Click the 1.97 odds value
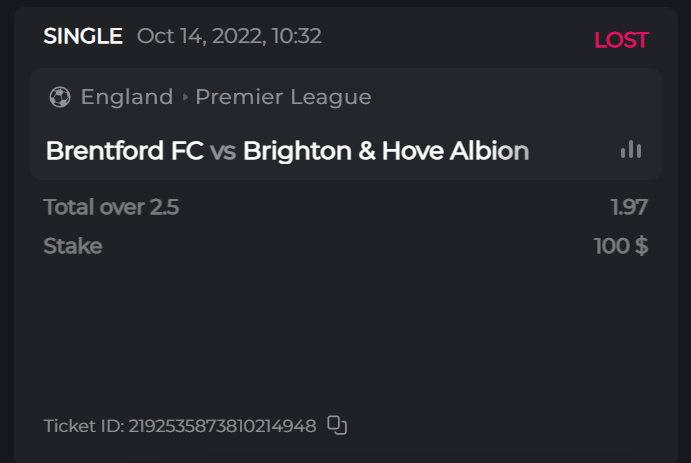This screenshot has height=463, width=691. coord(629,208)
